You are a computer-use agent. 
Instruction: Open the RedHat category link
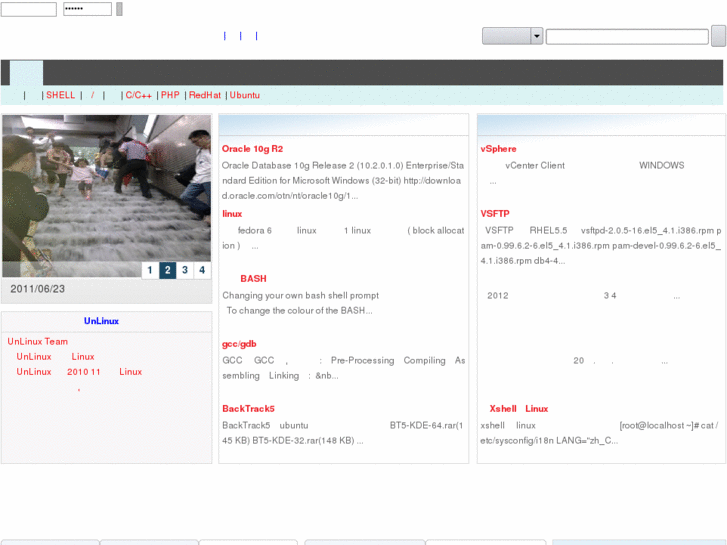tap(204, 95)
